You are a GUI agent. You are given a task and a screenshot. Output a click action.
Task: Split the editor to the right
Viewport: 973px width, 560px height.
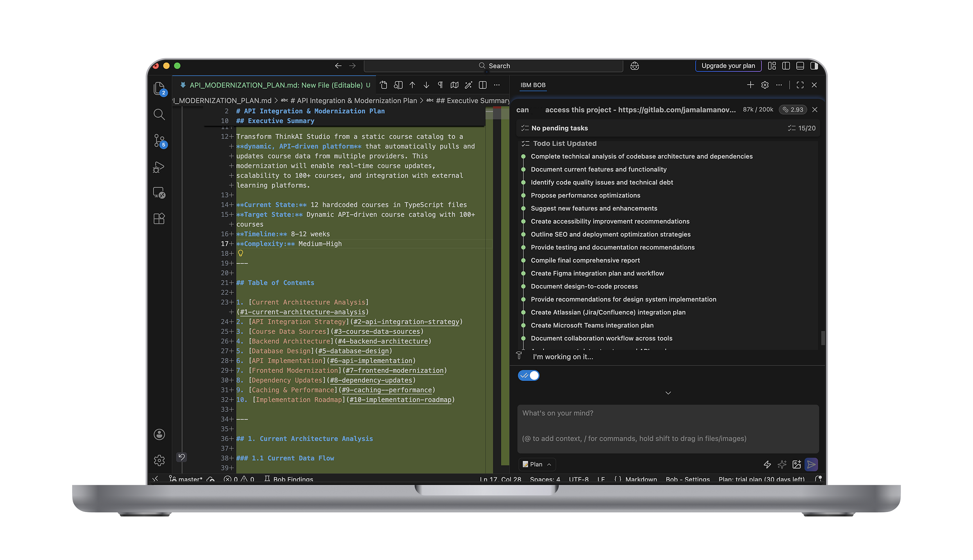(x=482, y=85)
